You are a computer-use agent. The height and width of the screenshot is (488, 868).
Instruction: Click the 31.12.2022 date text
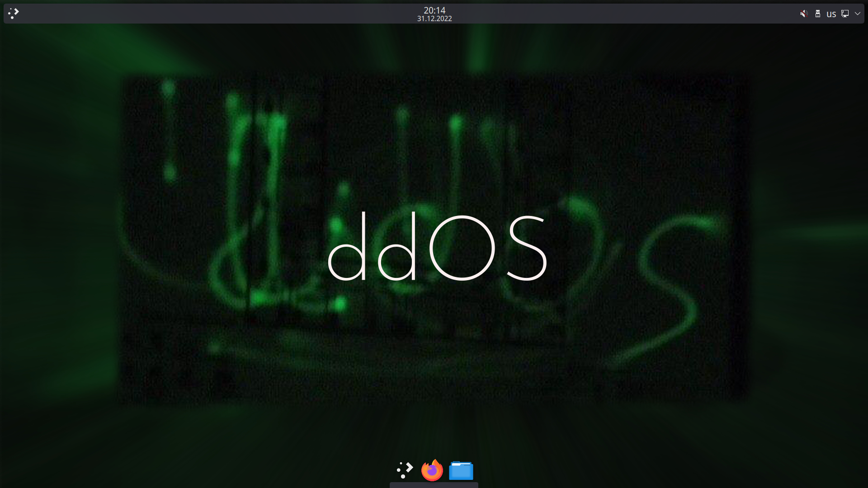tap(434, 19)
